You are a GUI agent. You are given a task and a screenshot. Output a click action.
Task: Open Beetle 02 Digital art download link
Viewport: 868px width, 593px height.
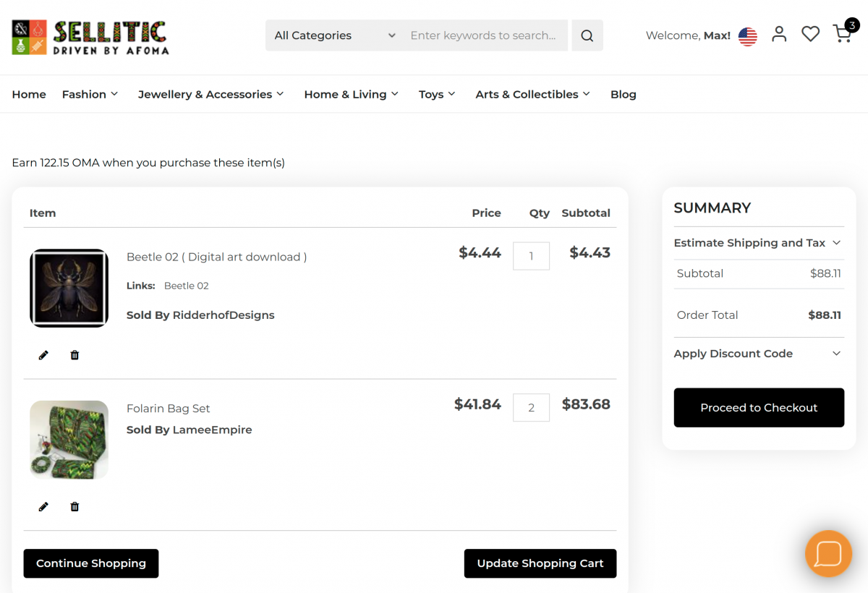pyautogui.click(x=217, y=257)
